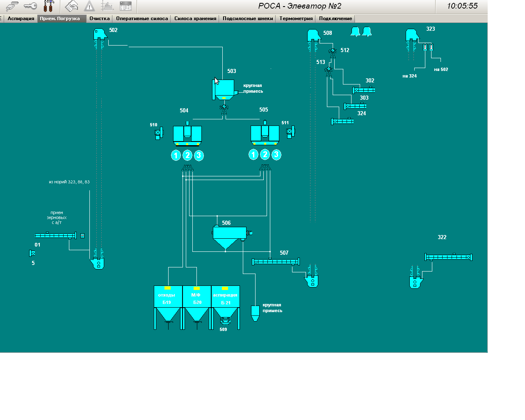Toggle the diverter valve 513

[x=329, y=70]
